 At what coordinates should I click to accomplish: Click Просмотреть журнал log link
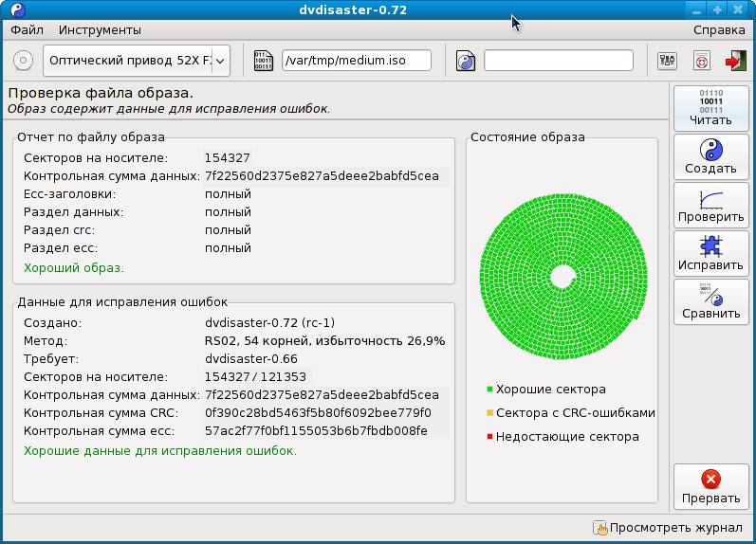click(x=676, y=528)
